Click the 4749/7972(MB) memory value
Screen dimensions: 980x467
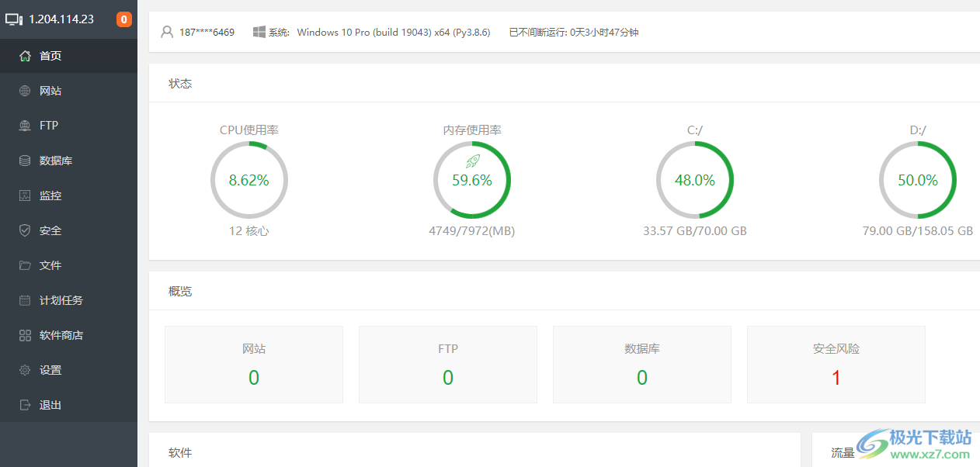click(472, 231)
